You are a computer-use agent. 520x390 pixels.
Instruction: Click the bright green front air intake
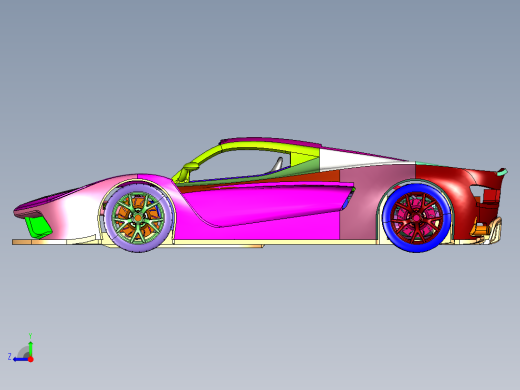pos(39,227)
